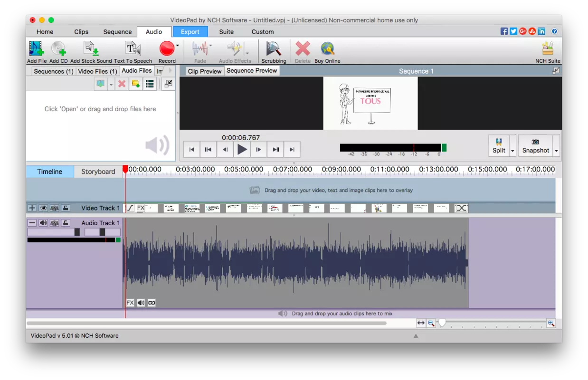
Task: Select the Sequences (1) bin tab
Action: coord(54,71)
